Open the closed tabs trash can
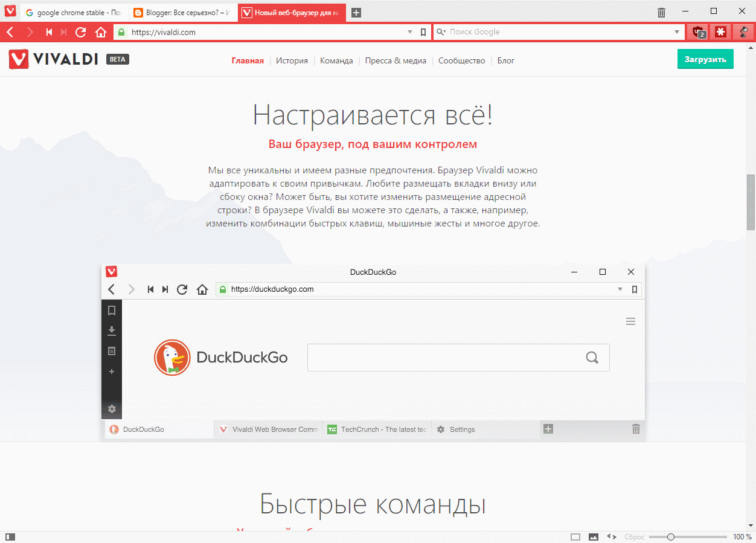Image resolution: width=756 pixels, height=543 pixels. tap(662, 12)
